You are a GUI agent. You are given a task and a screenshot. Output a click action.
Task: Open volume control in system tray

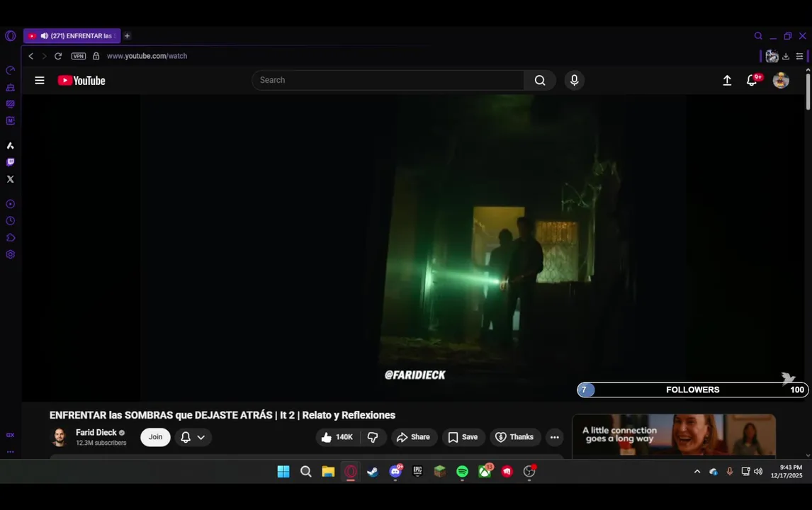click(758, 471)
